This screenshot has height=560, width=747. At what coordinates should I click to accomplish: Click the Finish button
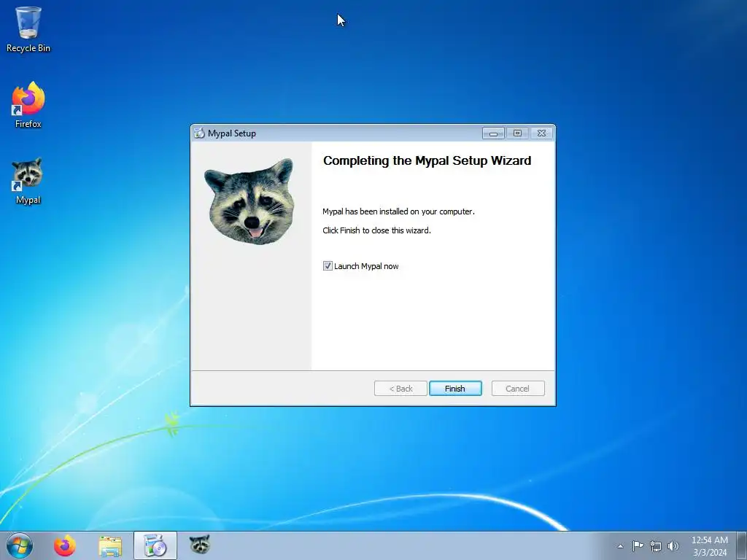tap(455, 389)
